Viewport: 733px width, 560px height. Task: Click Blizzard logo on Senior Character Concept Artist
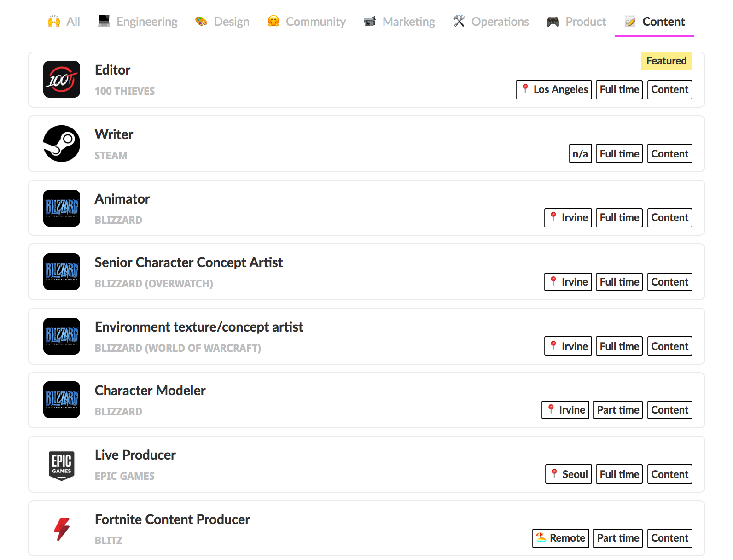coord(62,272)
